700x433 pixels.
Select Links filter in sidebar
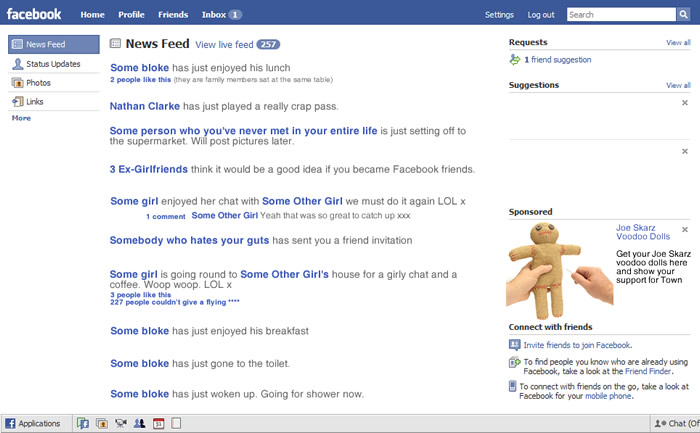54,101
